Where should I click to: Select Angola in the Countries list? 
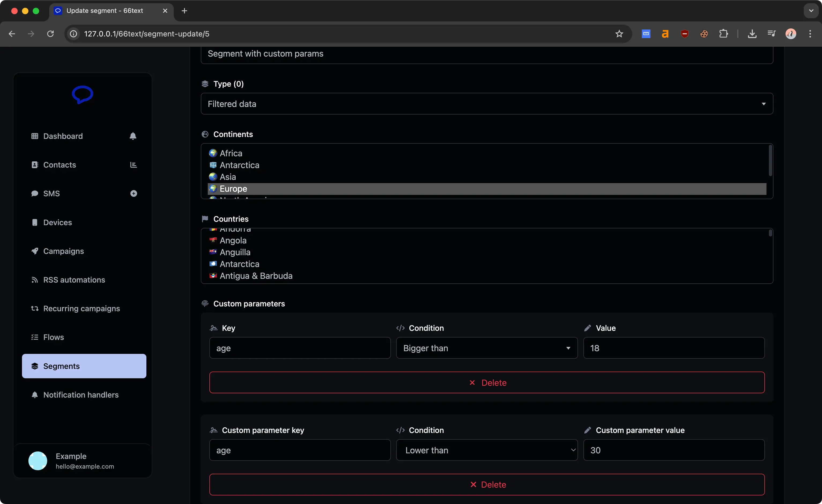[233, 240]
